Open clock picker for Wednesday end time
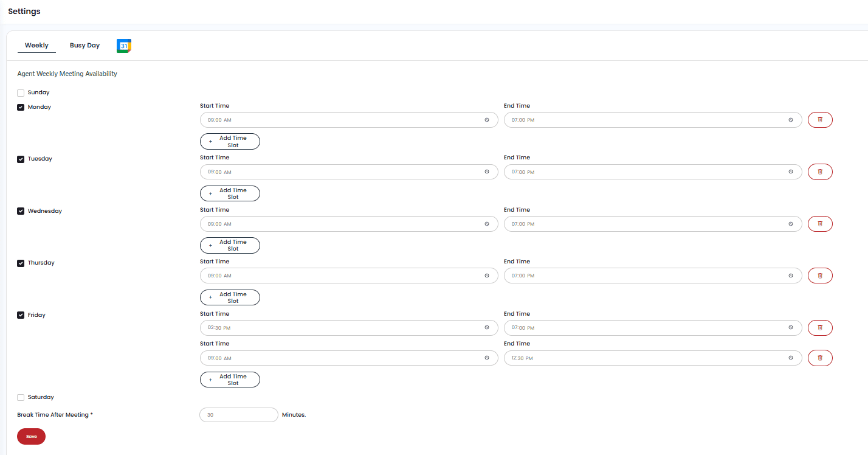Image resolution: width=868 pixels, height=455 pixels. (x=791, y=224)
